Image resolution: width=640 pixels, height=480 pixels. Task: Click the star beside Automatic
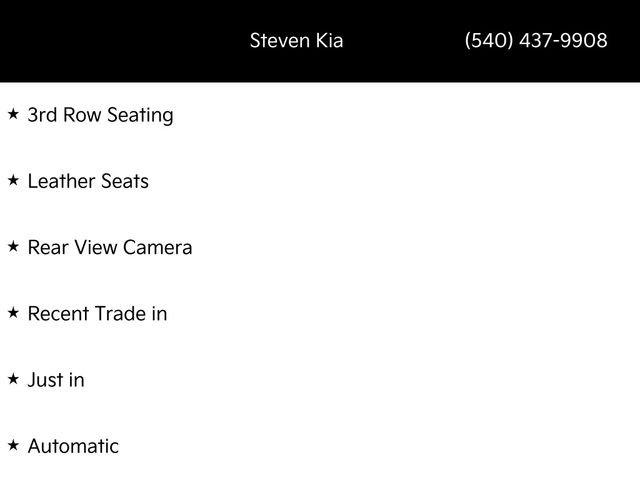13,445
